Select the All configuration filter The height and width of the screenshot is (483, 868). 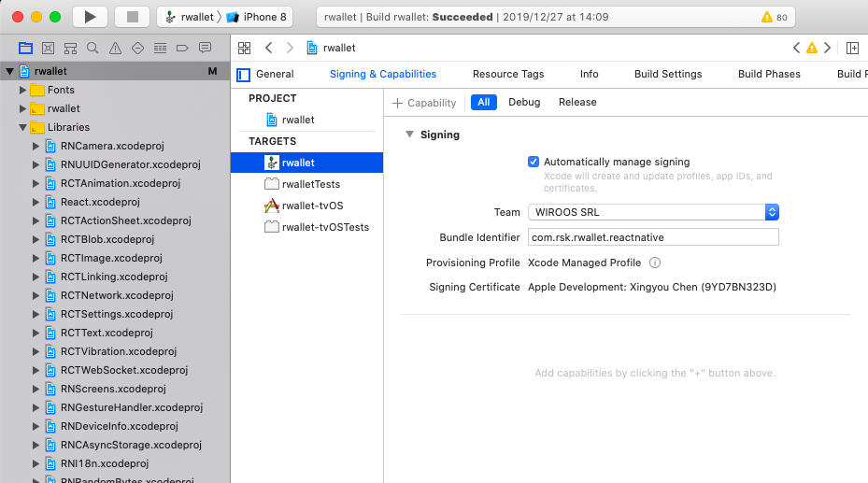point(484,103)
